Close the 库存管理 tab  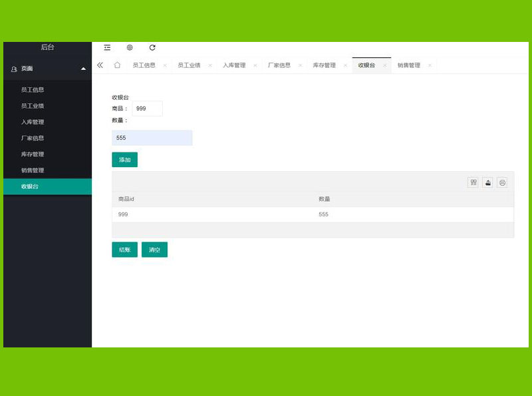coord(345,65)
